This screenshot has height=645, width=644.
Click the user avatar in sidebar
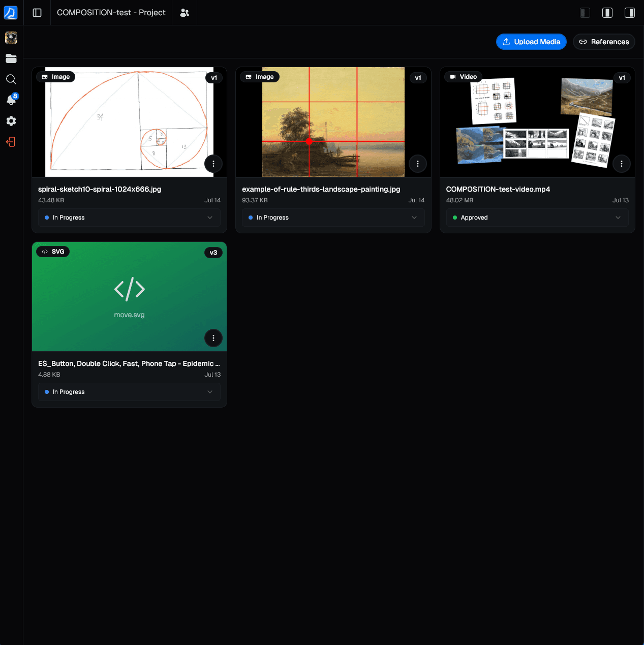click(x=11, y=38)
